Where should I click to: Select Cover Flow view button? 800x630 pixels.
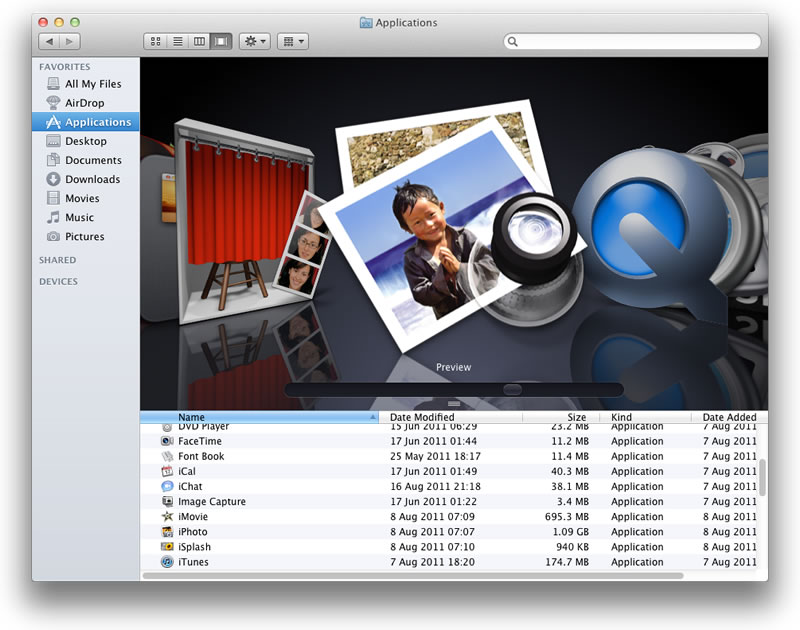point(221,41)
